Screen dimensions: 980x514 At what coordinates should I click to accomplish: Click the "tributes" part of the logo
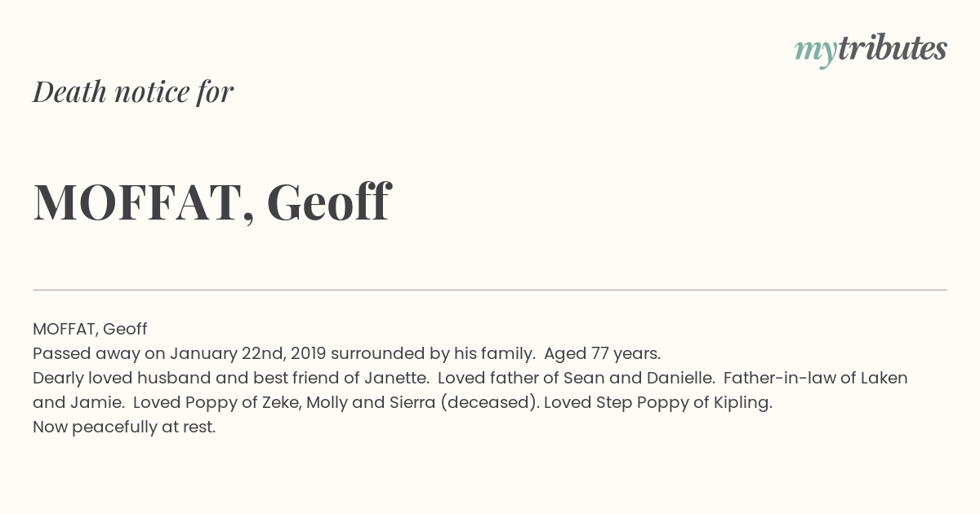(x=892, y=49)
